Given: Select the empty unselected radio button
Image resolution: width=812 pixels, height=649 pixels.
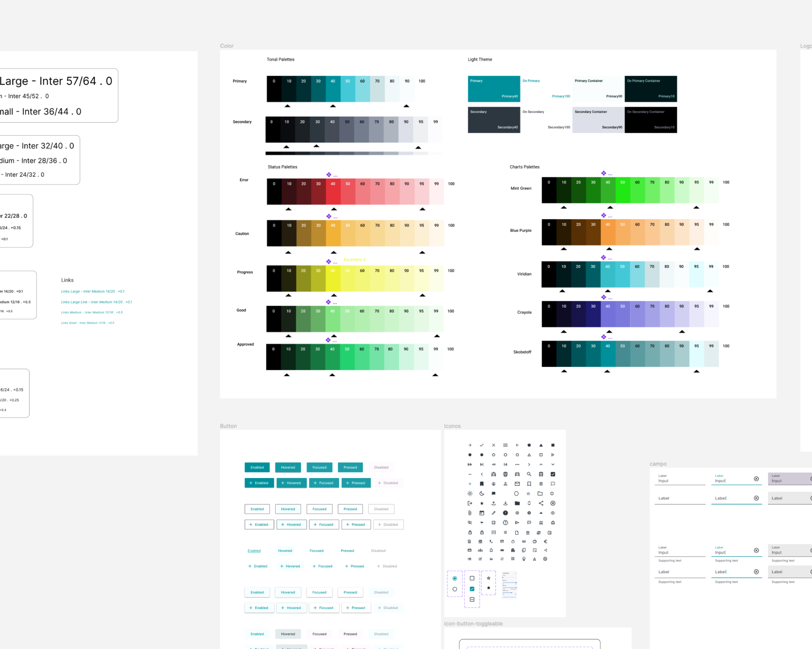Looking at the screenshot, I should [455, 589].
